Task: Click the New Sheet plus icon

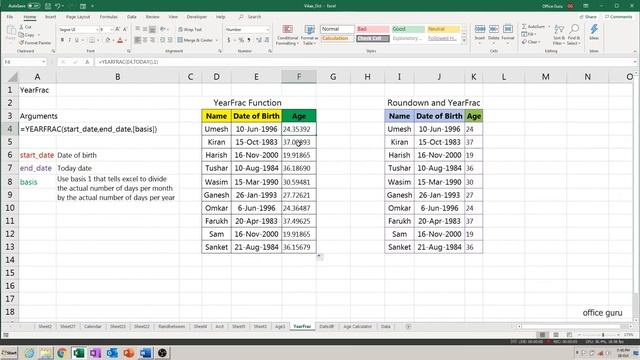Action: coord(408,327)
